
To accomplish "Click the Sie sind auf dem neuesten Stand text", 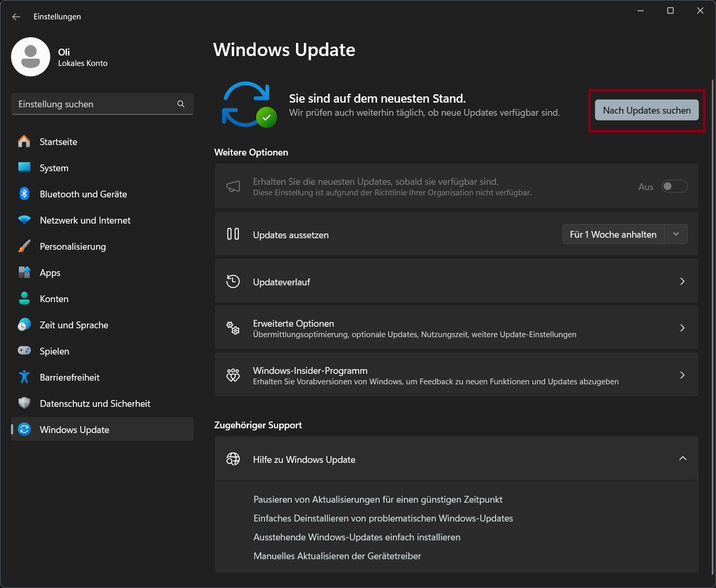I will [377, 98].
